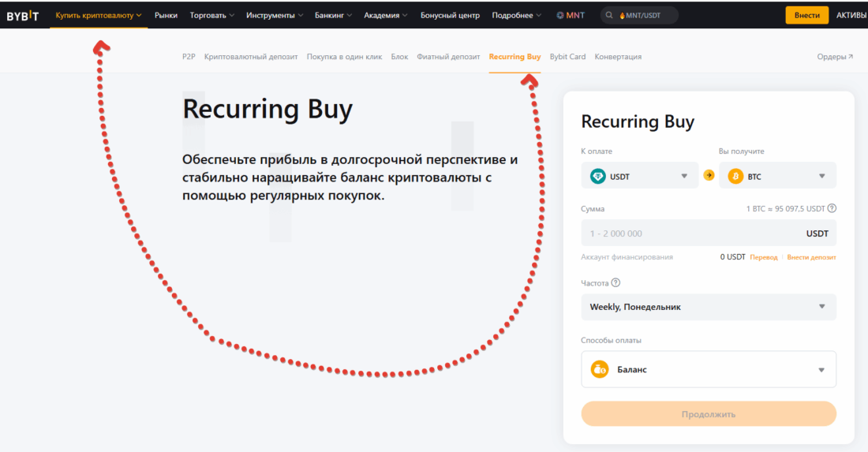
Task: Open the Подробнее dropdown
Action: (517, 16)
